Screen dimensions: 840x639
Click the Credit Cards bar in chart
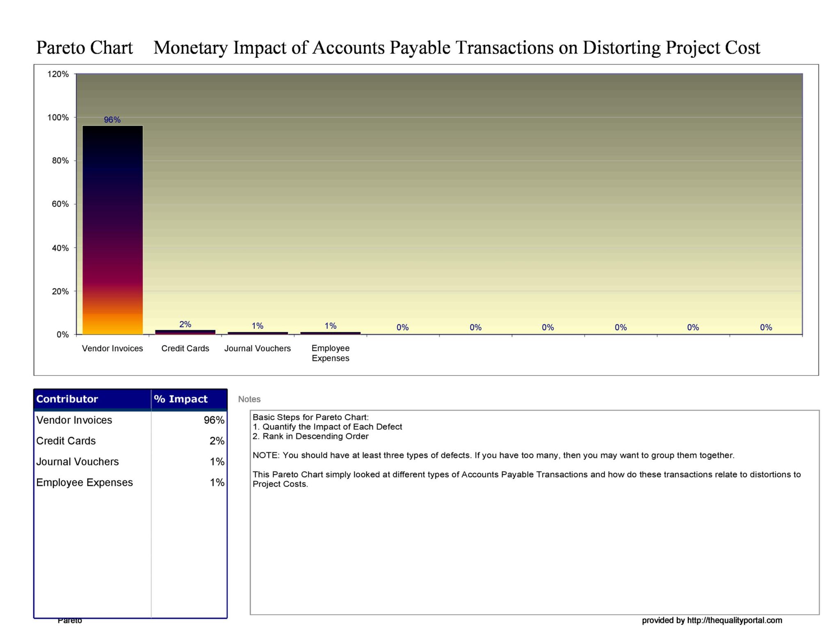pyautogui.click(x=185, y=332)
